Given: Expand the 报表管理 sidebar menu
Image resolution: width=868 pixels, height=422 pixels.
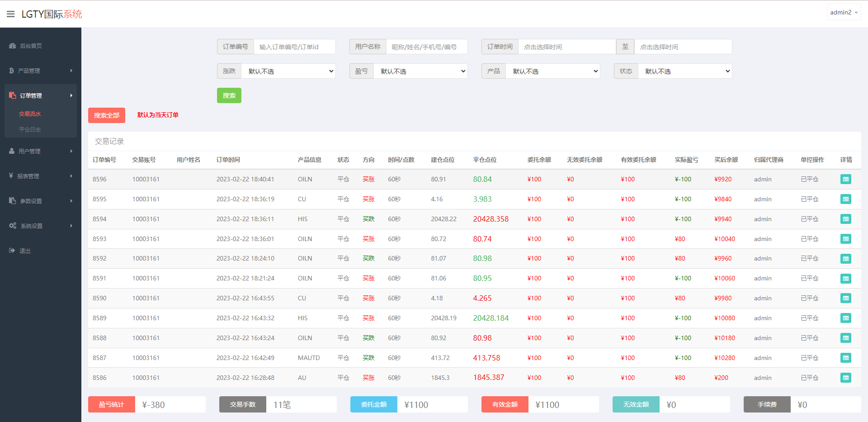Looking at the screenshot, I should [41, 176].
